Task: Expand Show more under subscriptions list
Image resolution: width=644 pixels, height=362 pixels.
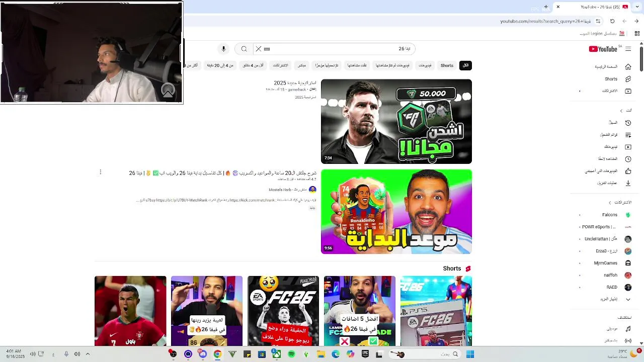Action: point(615,299)
